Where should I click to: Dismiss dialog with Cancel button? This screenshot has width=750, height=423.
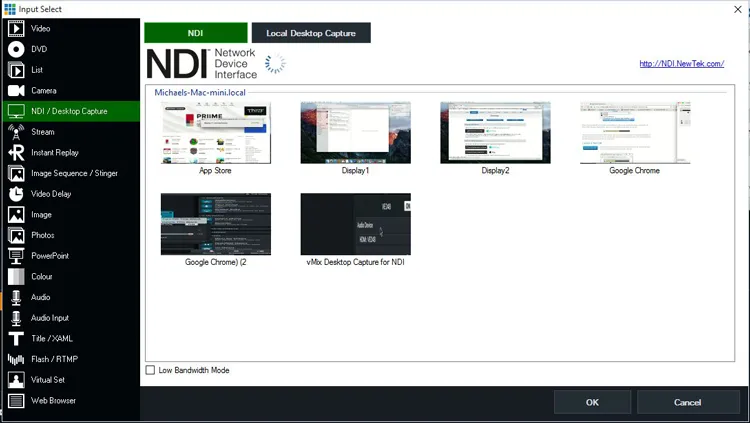pyautogui.click(x=687, y=402)
